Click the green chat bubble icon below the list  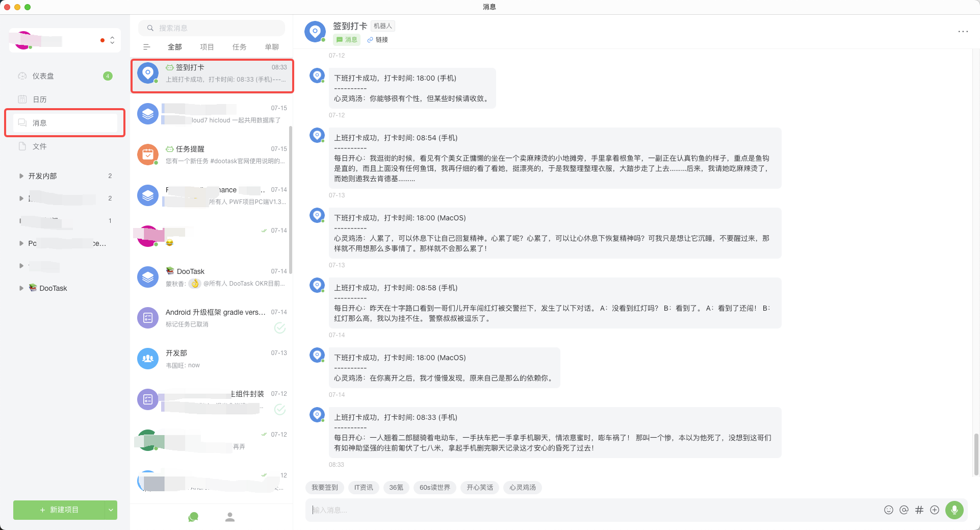pyautogui.click(x=193, y=517)
